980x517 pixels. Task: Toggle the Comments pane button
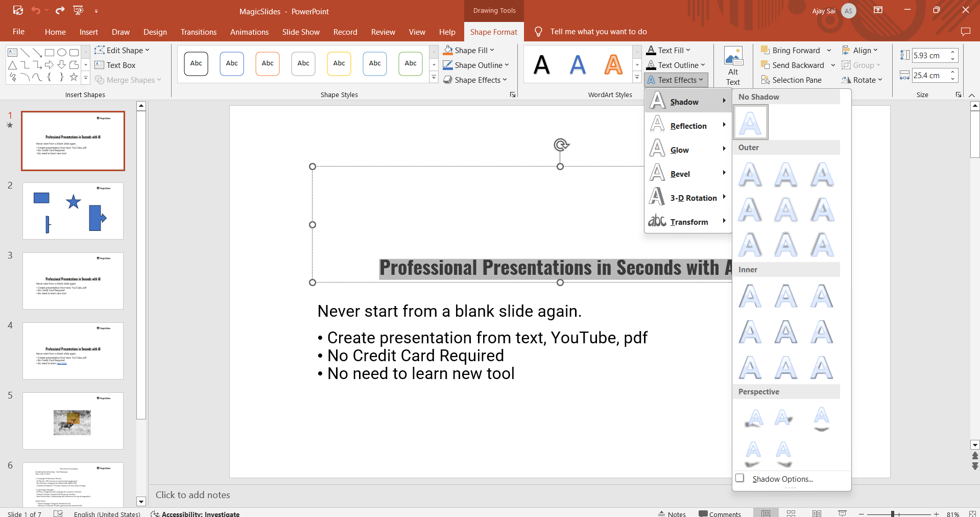click(x=720, y=513)
